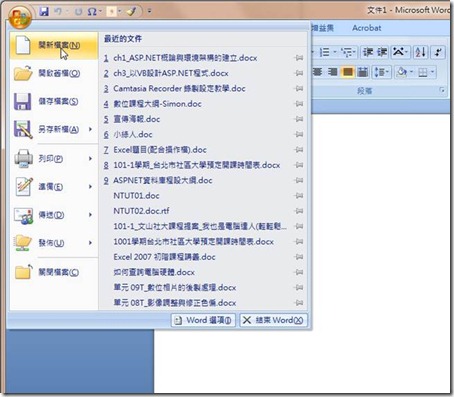Click the distributed alignment icon
The image size is (454, 397).
362,72
